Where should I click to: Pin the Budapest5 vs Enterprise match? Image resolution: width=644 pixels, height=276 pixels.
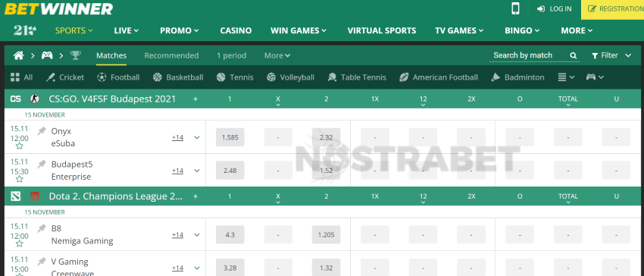click(x=42, y=165)
